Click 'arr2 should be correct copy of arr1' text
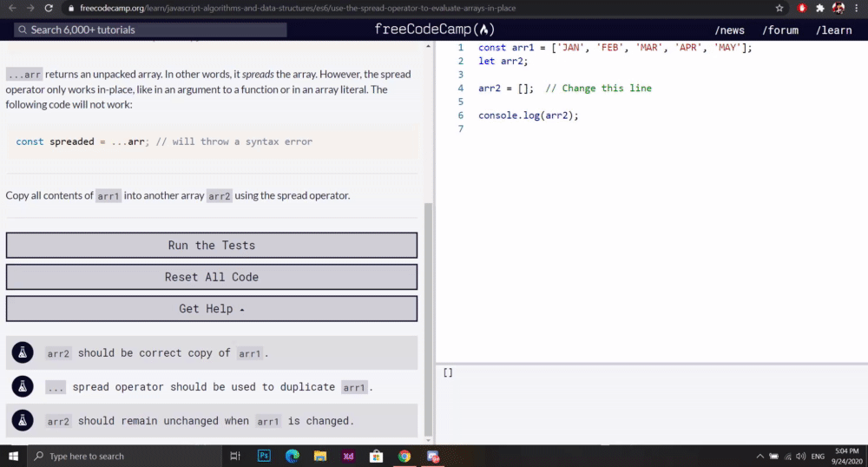 point(157,353)
